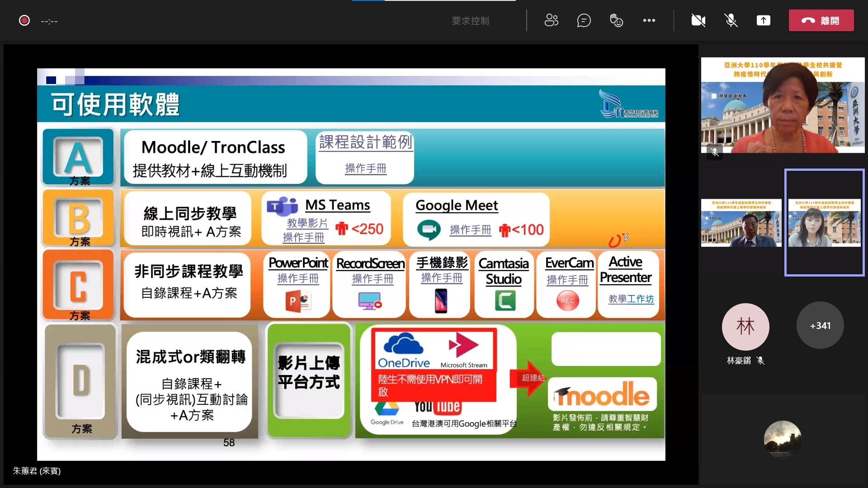Click the 林豪鏘 name label
868x488 pixels.
[739, 361]
